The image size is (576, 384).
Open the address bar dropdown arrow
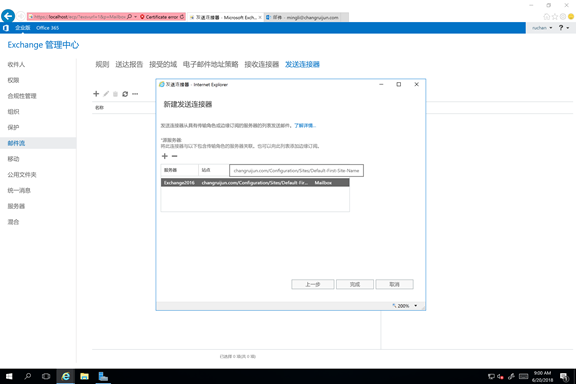click(x=135, y=17)
